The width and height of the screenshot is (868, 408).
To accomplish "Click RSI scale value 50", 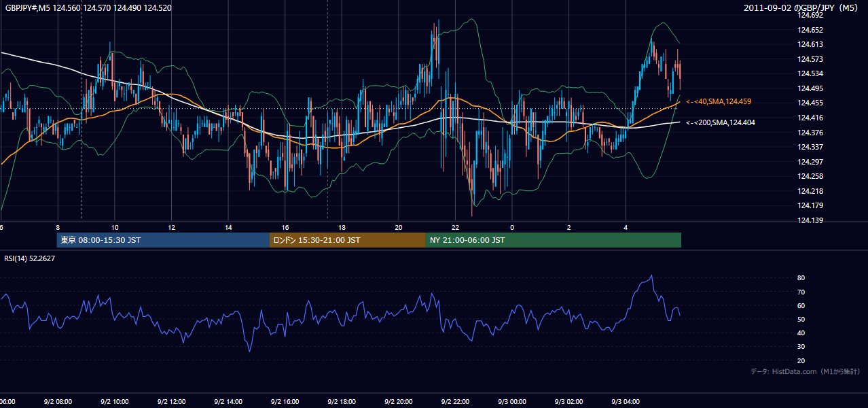I will [x=801, y=319].
